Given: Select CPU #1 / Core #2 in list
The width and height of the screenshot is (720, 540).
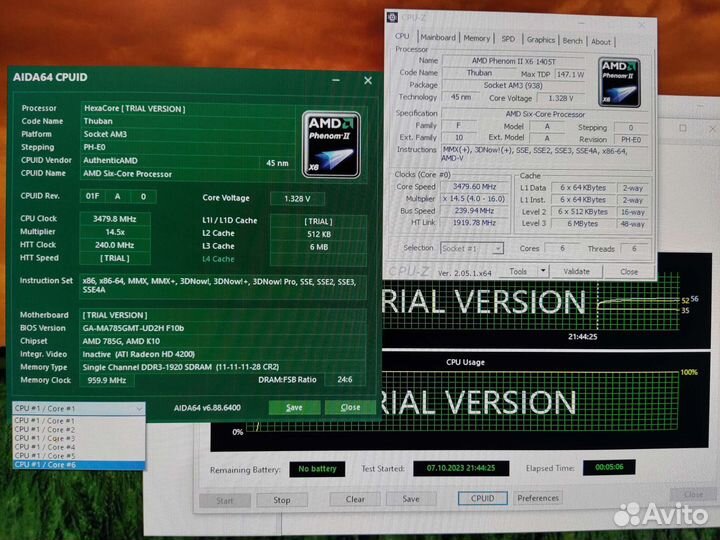Looking at the screenshot, I should [79, 429].
